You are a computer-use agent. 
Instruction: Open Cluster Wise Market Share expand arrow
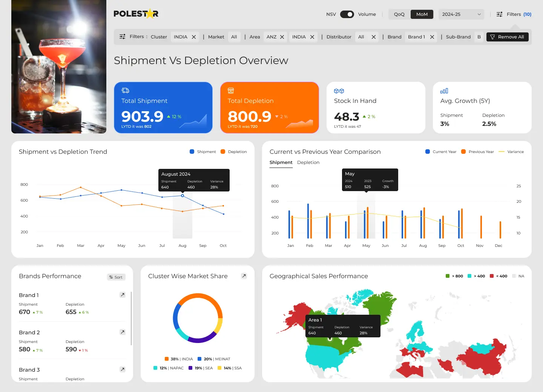244,276
